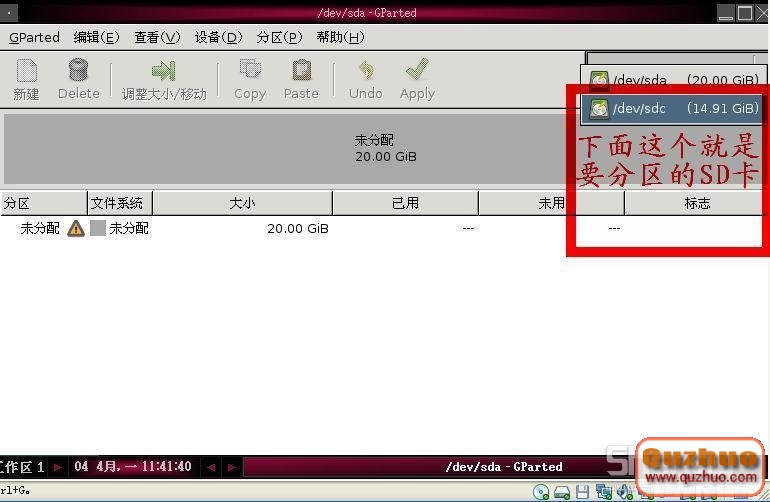Click the floppy drive status icon
This screenshot has height=502, width=770.
pyautogui.click(x=582, y=492)
